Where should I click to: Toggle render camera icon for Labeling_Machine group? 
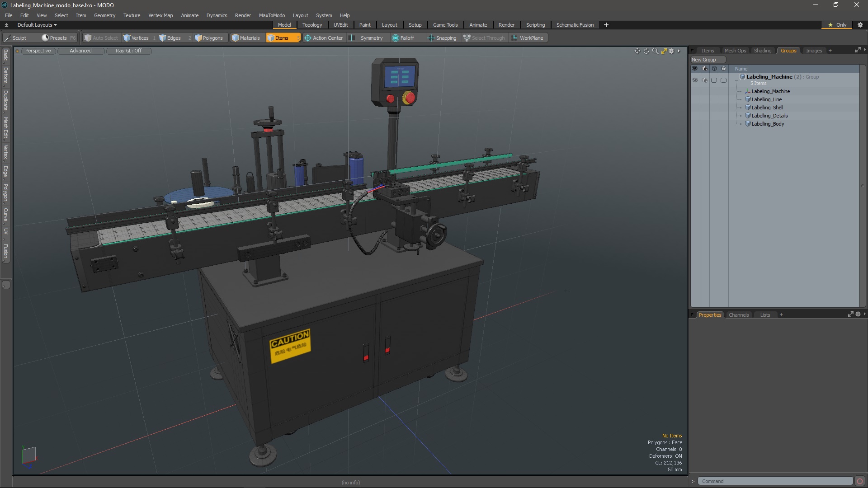(x=705, y=80)
